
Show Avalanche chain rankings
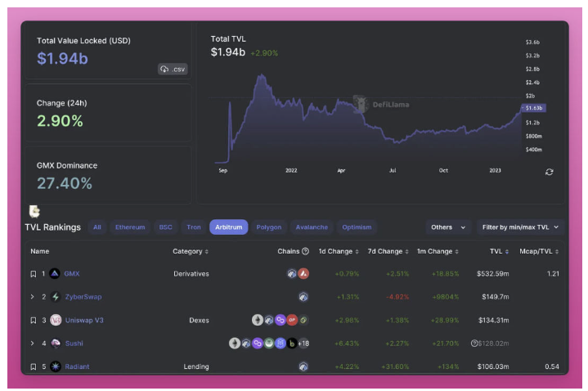312,227
